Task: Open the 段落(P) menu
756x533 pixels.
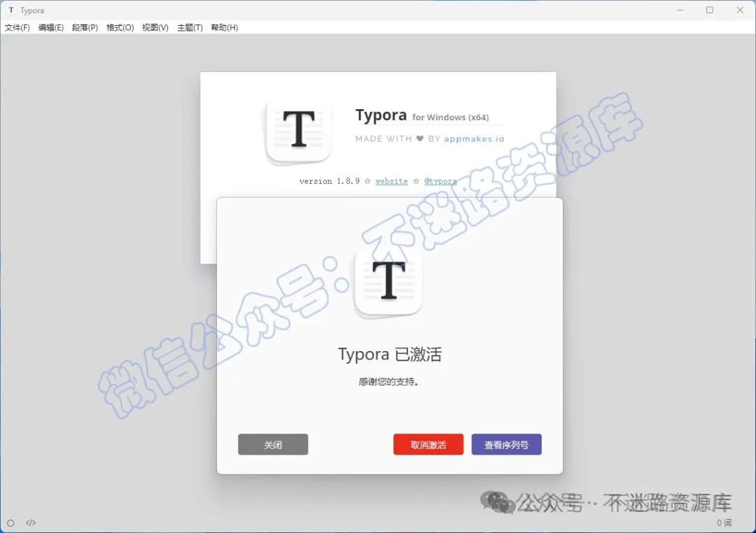Action: pos(85,27)
